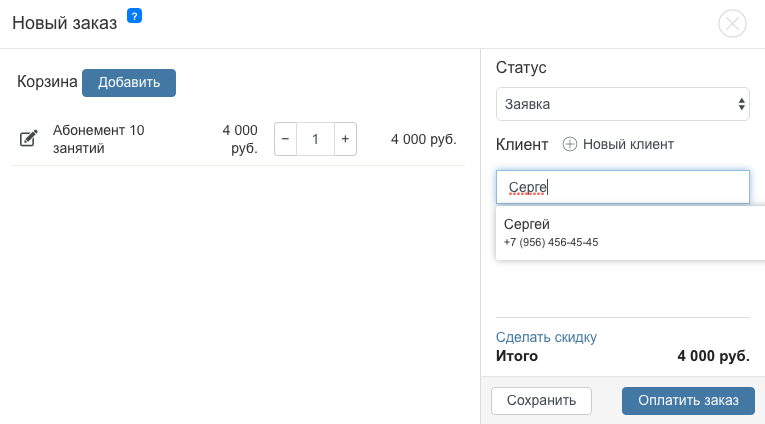The width and height of the screenshot is (765, 424).
Task: Click the Итого label
Action: tap(517, 356)
